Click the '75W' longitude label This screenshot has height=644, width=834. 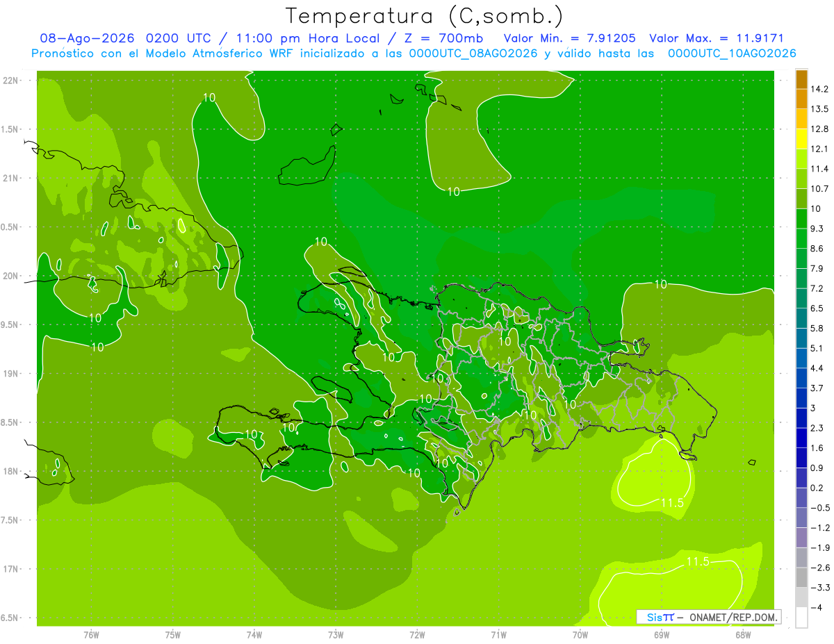tap(172, 635)
